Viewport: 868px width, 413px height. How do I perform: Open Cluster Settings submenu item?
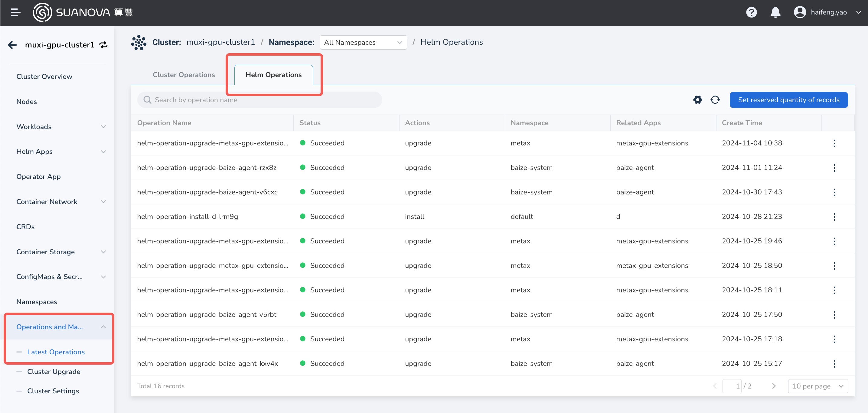53,391
